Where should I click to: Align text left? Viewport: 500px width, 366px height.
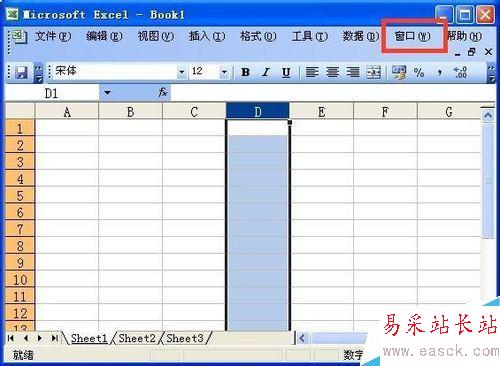pyautogui.click(x=312, y=72)
